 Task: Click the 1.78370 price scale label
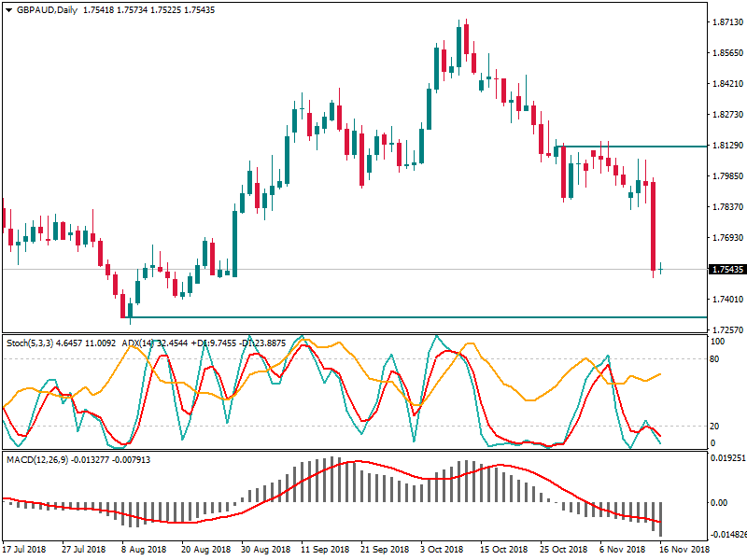(x=727, y=206)
